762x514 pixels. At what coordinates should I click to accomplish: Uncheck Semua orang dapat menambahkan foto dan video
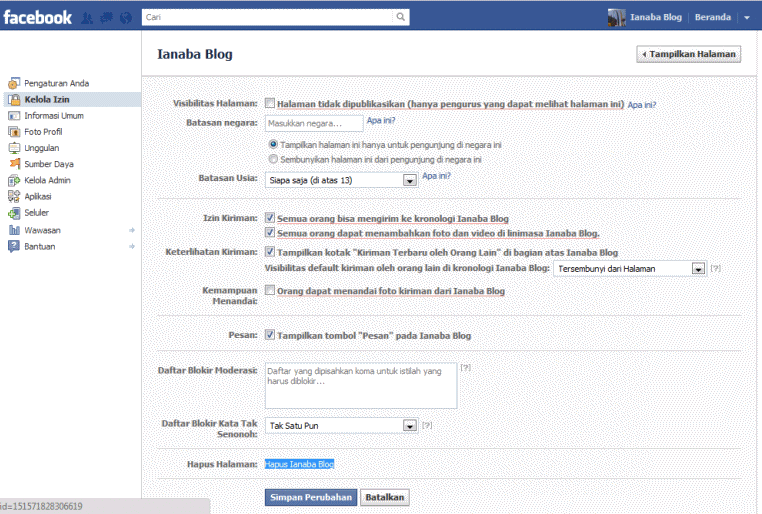pos(270,232)
